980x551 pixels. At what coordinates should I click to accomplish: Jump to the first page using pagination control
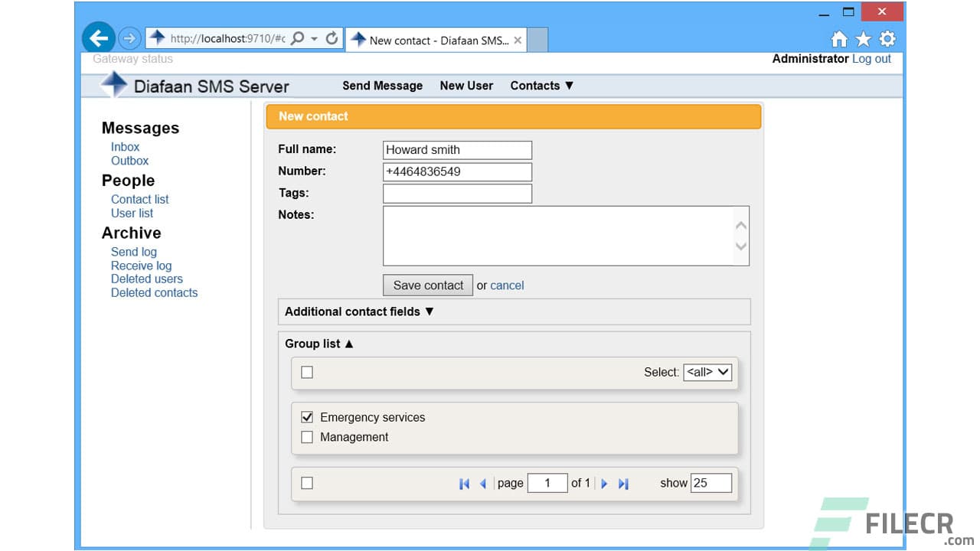pos(465,483)
